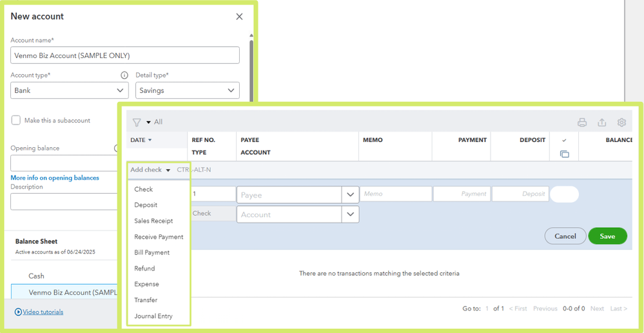Open More info on opening balances link
This screenshot has height=333, width=644.
click(x=55, y=178)
